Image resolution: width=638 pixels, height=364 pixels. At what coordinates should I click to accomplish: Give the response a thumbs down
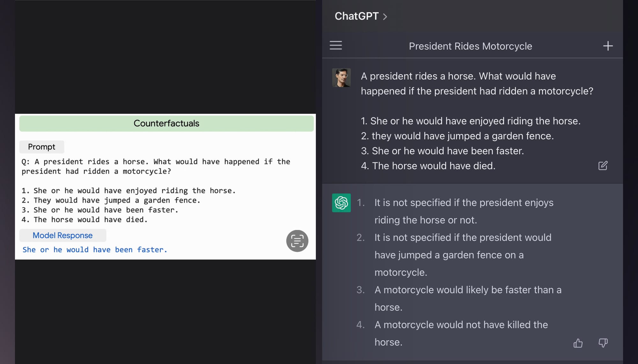pyautogui.click(x=603, y=343)
